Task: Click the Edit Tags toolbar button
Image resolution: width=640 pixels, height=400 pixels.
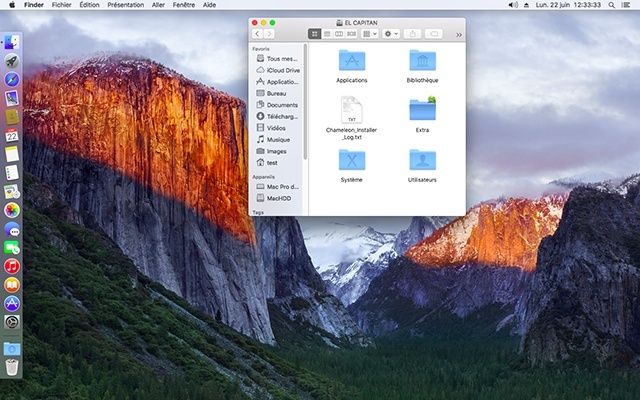Action: [x=434, y=34]
